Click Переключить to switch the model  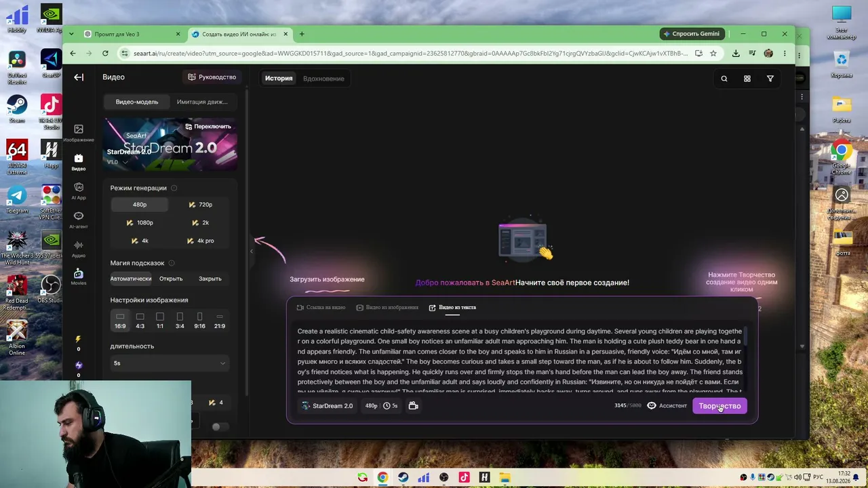click(x=208, y=127)
